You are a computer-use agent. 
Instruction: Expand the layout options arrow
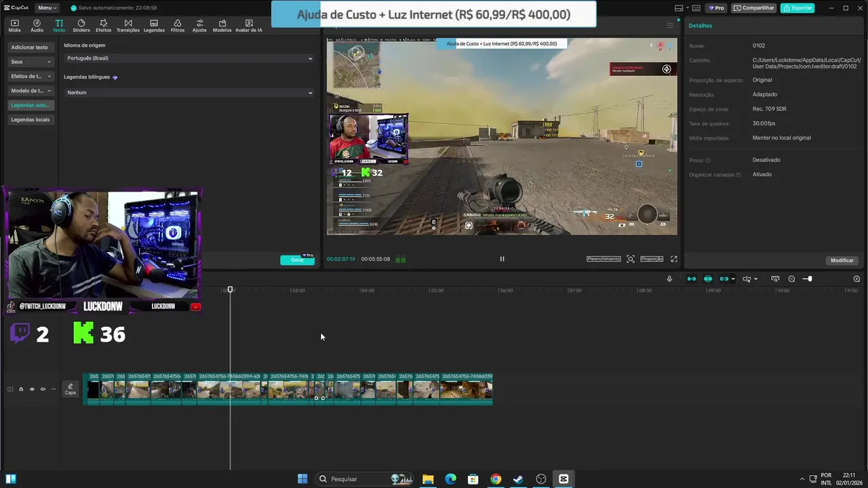point(688,8)
